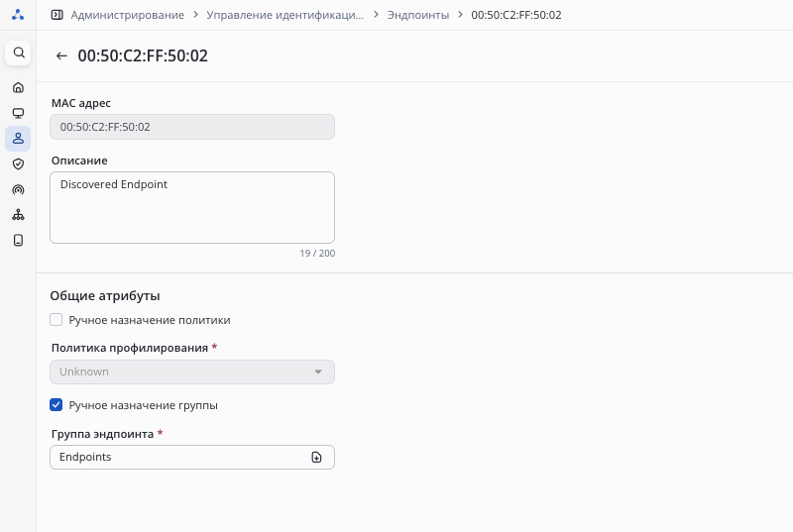Open the mobile device sidebar icon

pos(18,240)
